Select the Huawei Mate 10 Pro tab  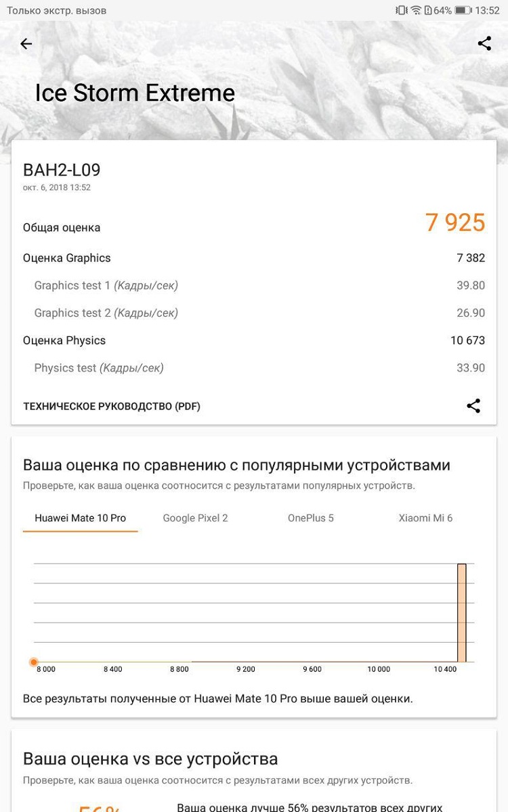(80, 518)
